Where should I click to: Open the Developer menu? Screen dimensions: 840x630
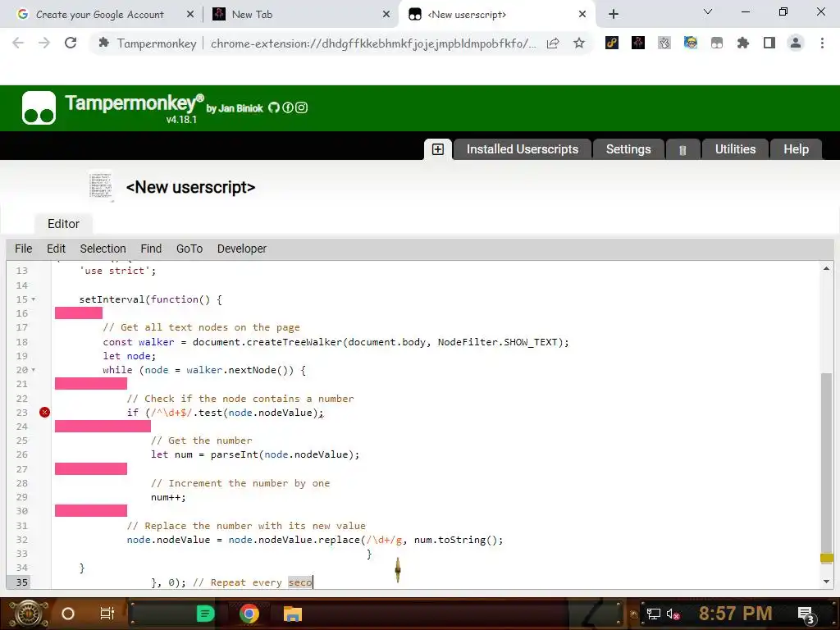[x=242, y=249]
